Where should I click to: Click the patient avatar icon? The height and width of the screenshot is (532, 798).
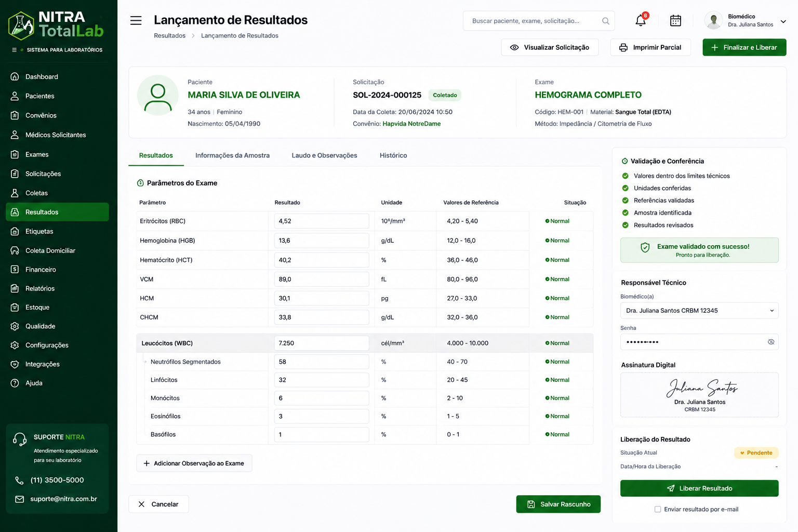pos(157,96)
